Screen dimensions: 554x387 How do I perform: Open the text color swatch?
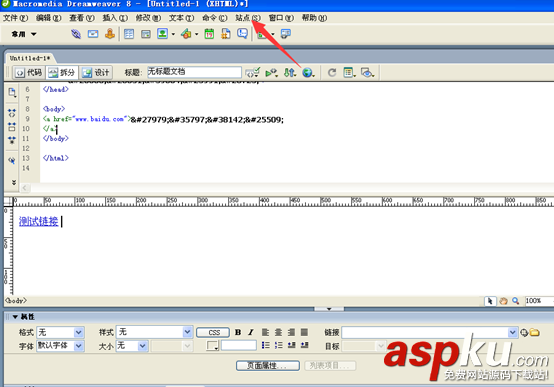[x=212, y=345]
